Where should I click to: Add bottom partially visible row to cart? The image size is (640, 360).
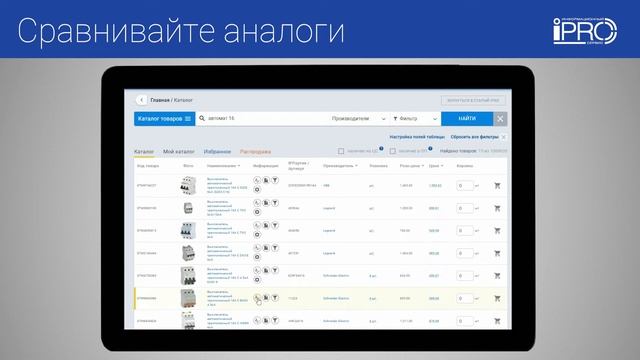click(497, 321)
